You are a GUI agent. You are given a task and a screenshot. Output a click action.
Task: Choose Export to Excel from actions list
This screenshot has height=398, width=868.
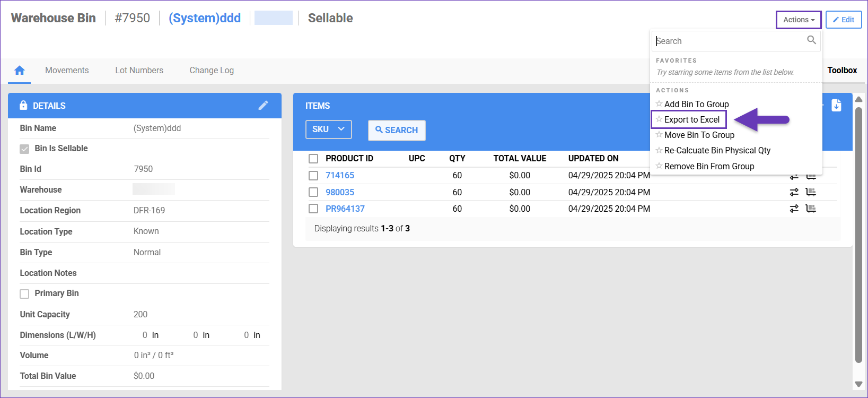[x=691, y=120]
